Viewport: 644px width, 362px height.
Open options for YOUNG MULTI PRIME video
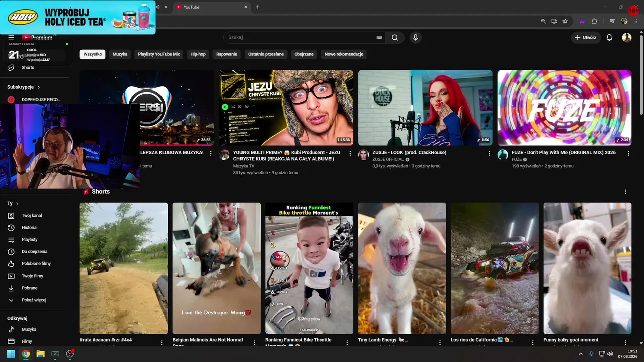pos(350,153)
